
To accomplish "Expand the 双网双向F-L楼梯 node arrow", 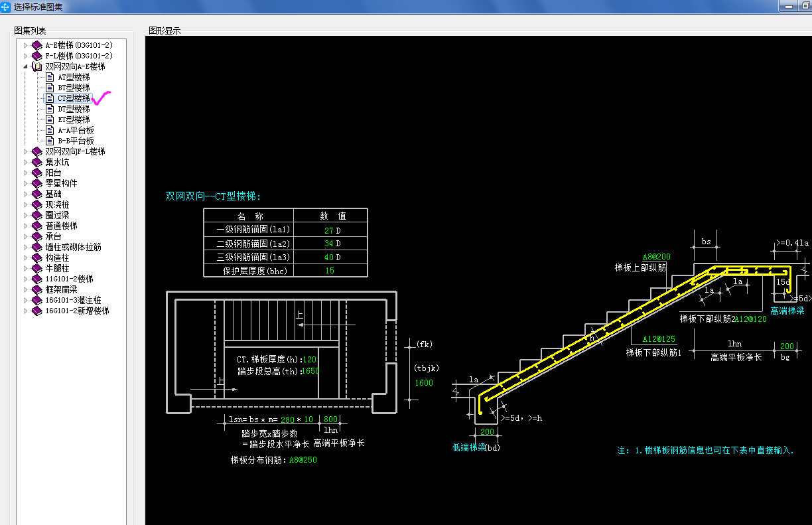I will [26, 151].
